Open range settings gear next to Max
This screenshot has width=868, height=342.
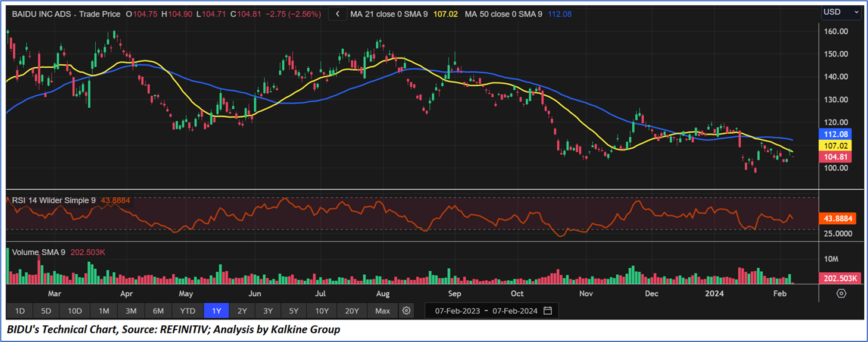coord(407,310)
